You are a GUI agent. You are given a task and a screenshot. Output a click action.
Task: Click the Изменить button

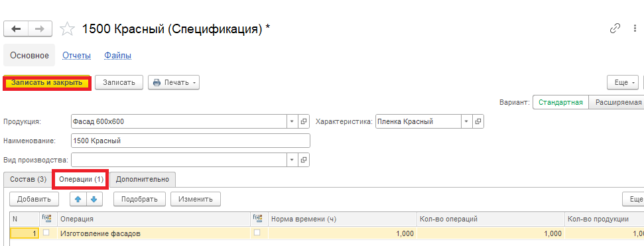click(x=196, y=199)
